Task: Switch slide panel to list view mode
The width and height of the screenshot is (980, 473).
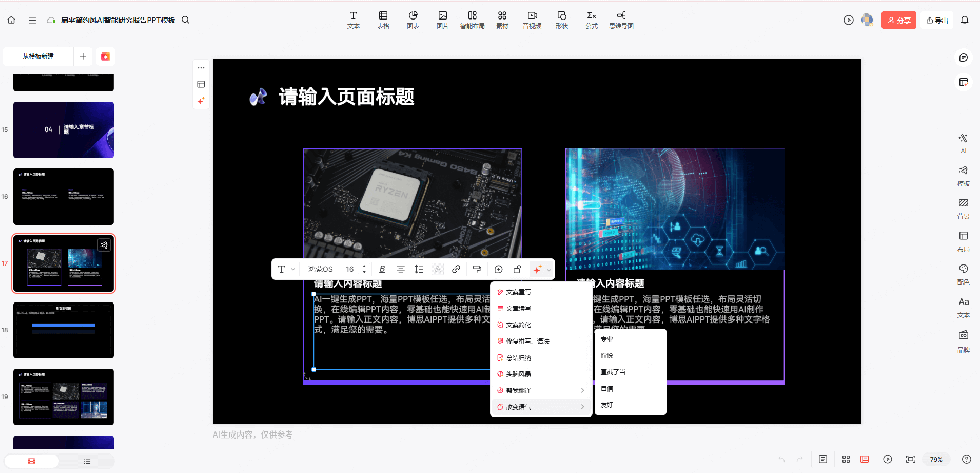Action: click(87, 461)
